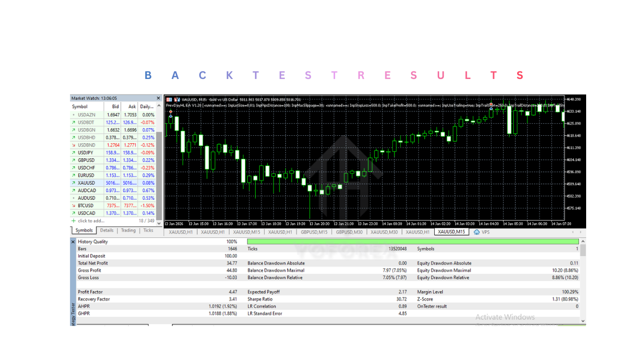Viewport: 644px width, 362px height.
Task: Click the Recovery Factor value 3.41
Action: tap(233, 299)
